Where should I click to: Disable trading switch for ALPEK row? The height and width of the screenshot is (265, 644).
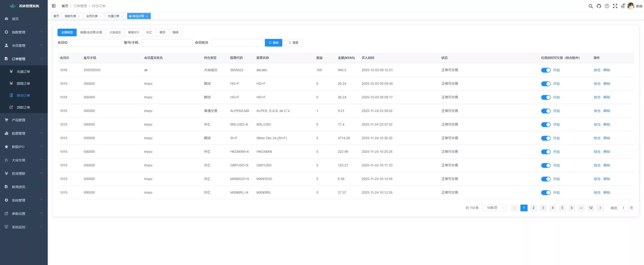(x=546, y=111)
